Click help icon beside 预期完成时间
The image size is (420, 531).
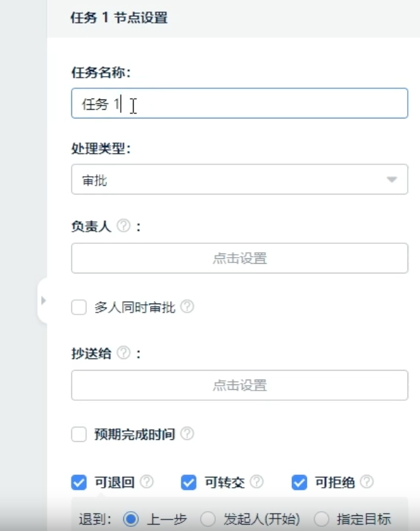click(x=187, y=434)
